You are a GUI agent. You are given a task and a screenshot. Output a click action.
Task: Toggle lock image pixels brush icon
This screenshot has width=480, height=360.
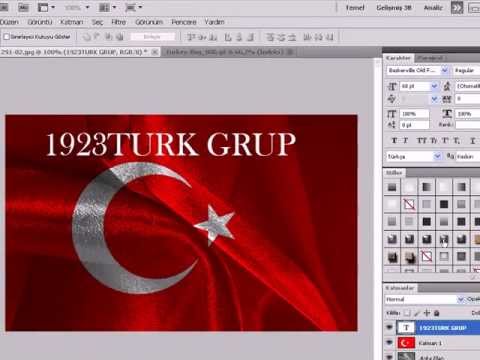coord(417,313)
